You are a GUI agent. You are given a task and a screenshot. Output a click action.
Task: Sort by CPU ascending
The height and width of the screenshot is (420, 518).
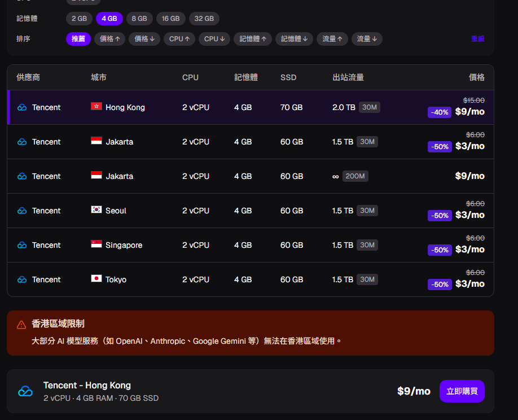[x=179, y=39]
